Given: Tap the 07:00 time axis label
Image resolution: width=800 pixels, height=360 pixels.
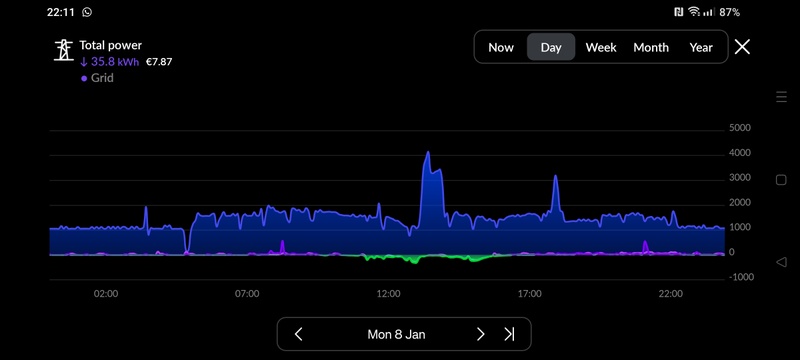Looking at the screenshot, I should [247, 294].
